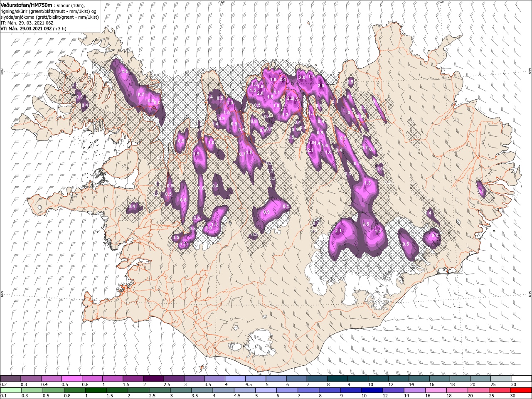Select the bright red 30 swatch in lower scale
This screenshot has height=399, width=532.
[521, 390]
